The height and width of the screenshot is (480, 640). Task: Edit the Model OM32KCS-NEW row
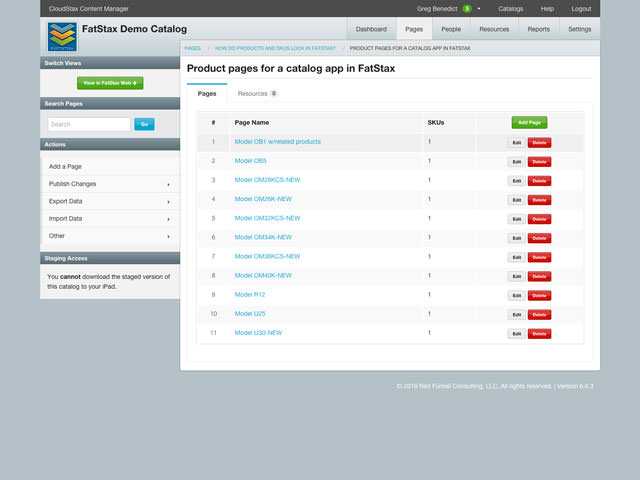517,219
